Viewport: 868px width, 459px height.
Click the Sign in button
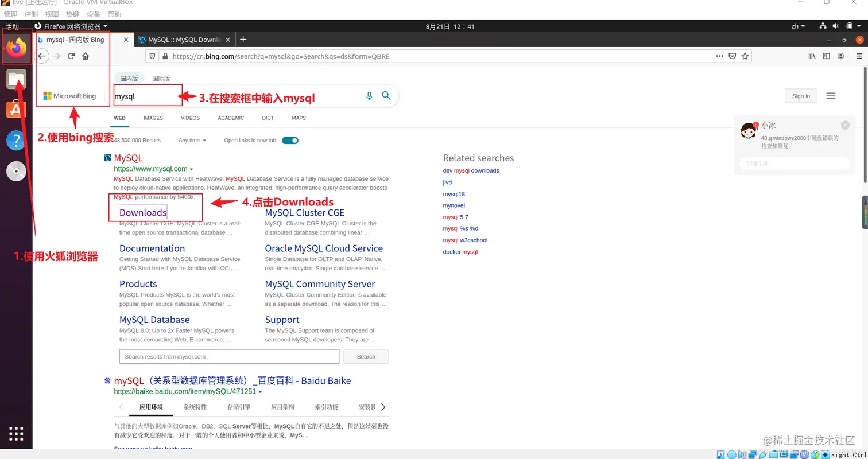tap(801, 96)
